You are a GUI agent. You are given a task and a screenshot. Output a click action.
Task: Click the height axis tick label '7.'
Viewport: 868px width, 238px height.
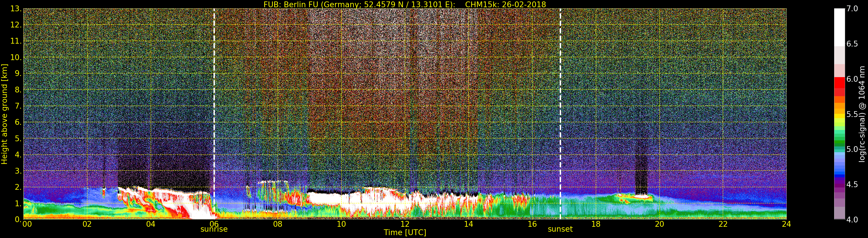(x=18, y=106)
